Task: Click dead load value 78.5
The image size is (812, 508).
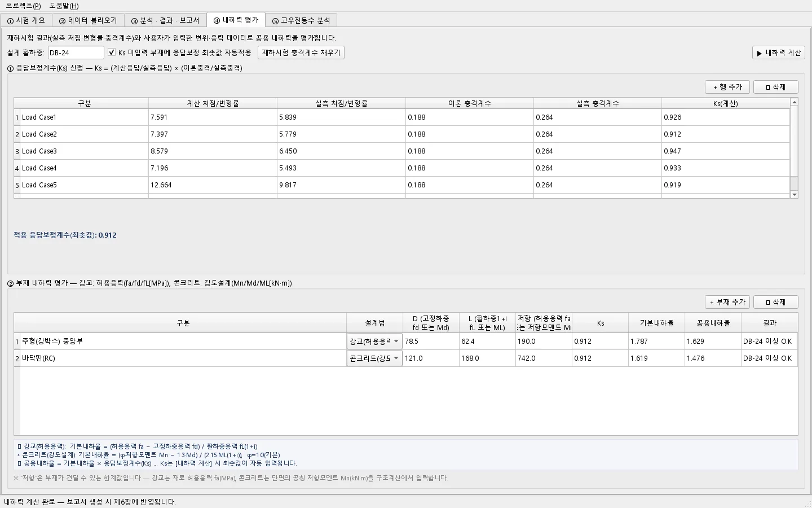Action: click(431, 341)
